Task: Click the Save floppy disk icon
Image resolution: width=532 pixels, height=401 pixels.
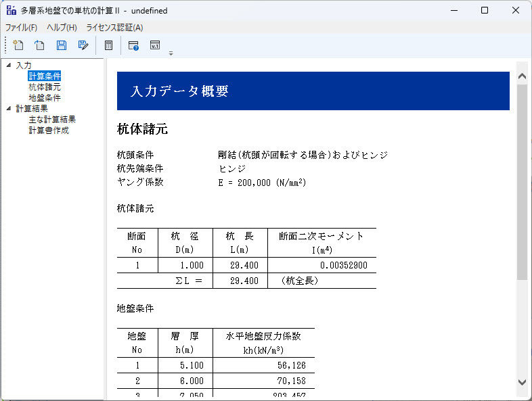Action: (62, 45)
